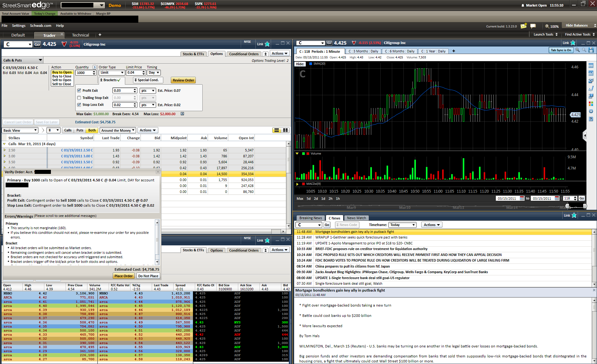Image resolution: width=597 pixels, height=364 pixels.
Task: Show only Puts in the option chain
Action: coord(80,130)
